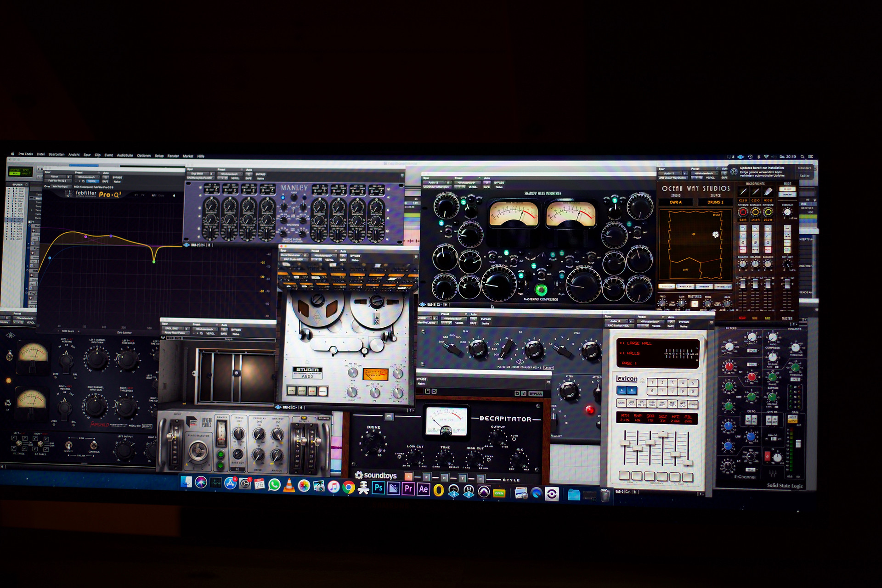882x588 pixels.
Task: Open the Trash in the dock
Action: tap(605, 495)
